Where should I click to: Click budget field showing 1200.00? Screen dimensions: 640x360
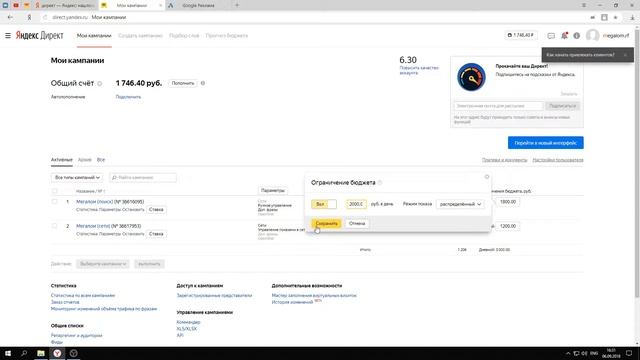(x=507, y=226)
